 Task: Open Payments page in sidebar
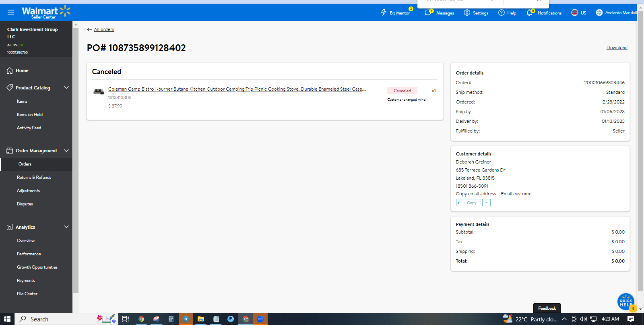tap(26, 281)
